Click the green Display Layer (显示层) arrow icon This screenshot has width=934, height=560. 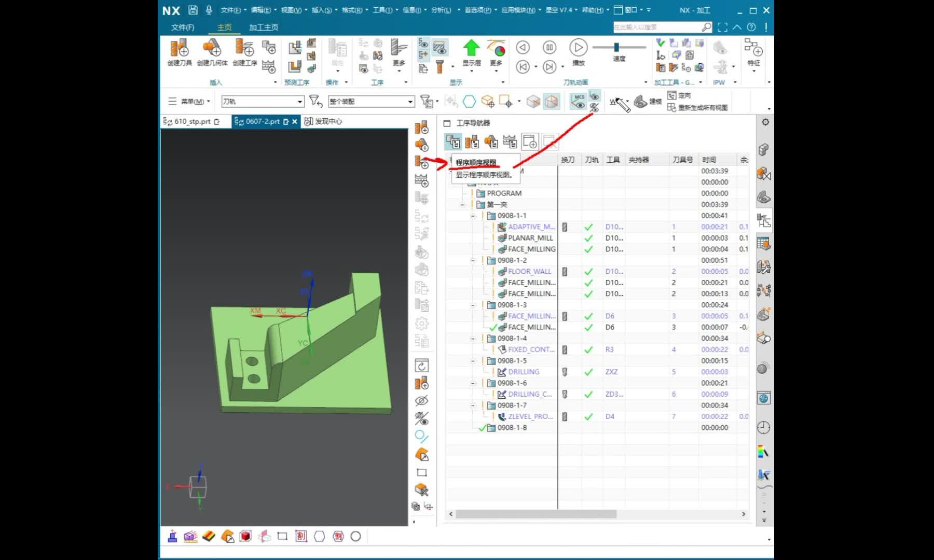point(471,48)
